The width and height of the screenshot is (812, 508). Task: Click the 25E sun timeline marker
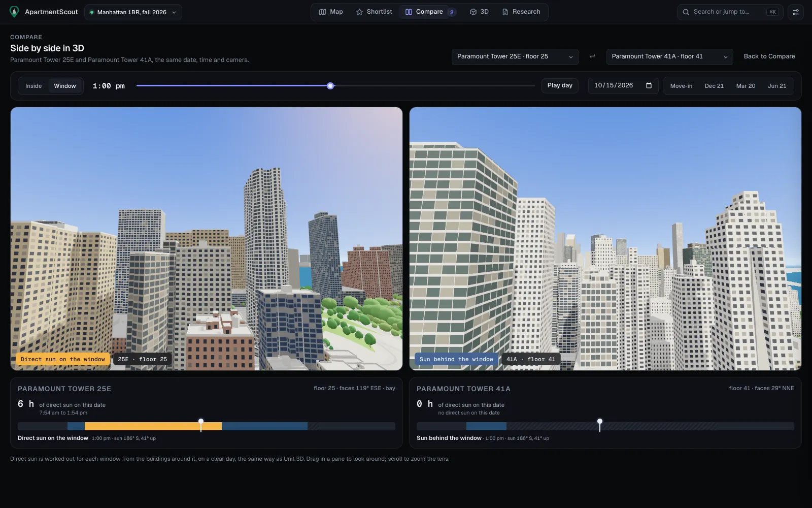[x=201, y=425]
